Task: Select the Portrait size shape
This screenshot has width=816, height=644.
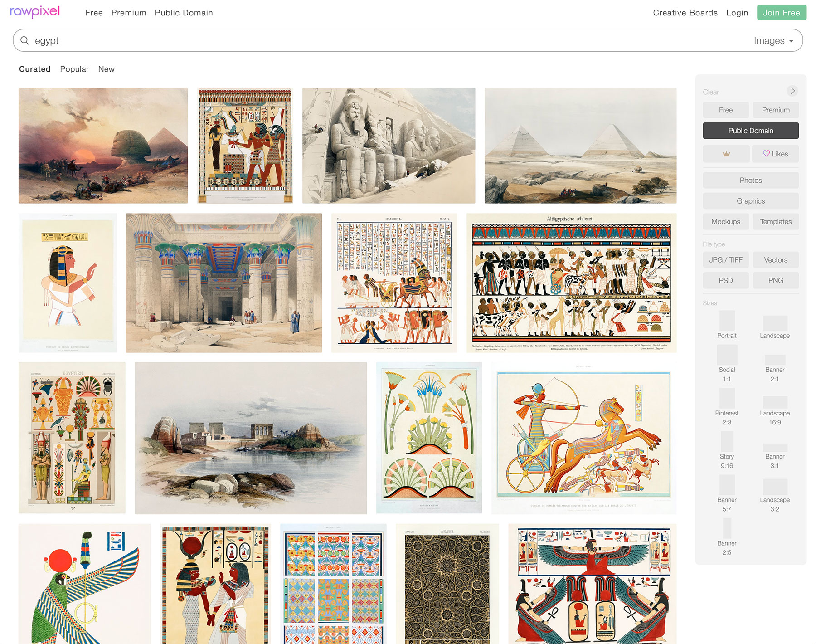Action: tap(727, 321)
